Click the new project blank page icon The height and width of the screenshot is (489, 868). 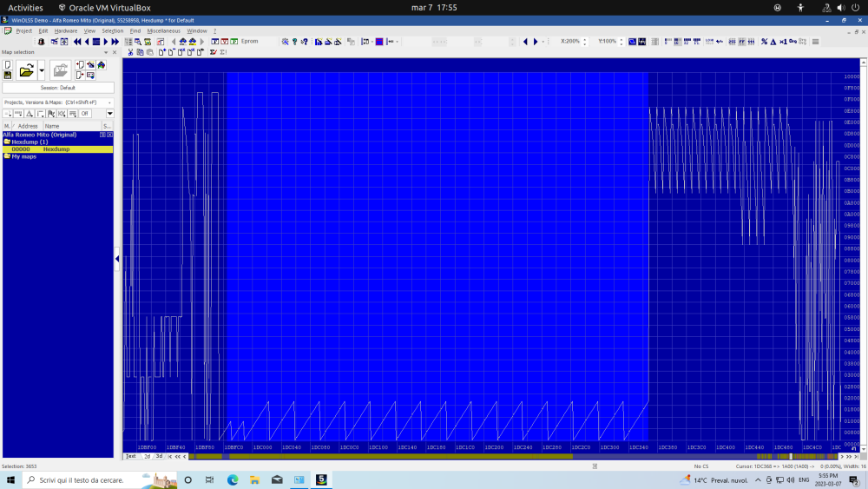pos(8,65)
